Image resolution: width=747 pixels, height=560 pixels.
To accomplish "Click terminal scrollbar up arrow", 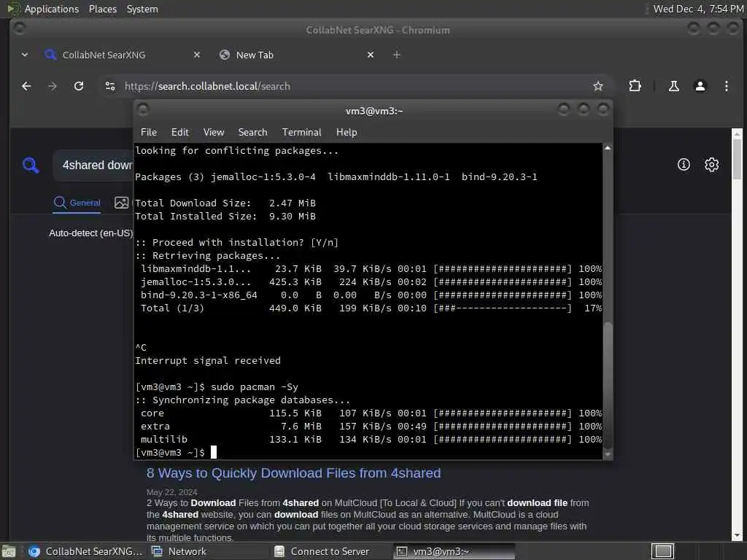I will [608, 148].
